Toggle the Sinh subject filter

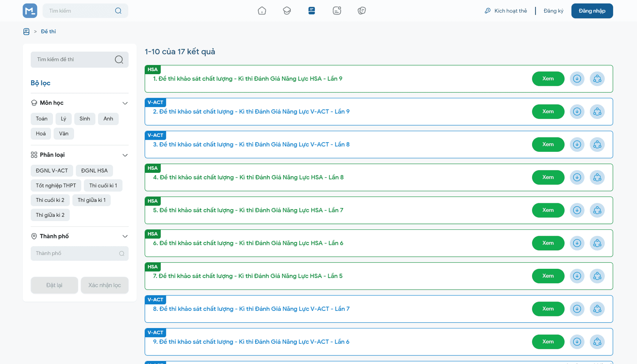pyautogui.click(x=85, y=119)
